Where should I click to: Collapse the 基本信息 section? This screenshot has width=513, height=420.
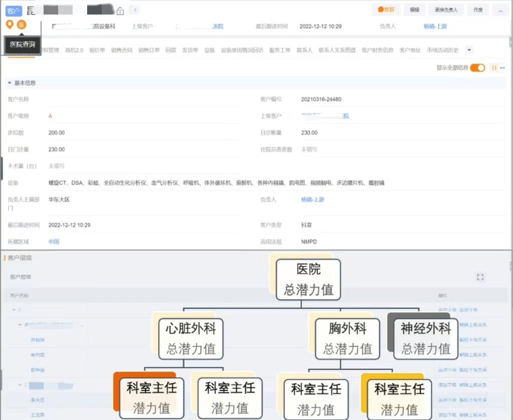click(x=10, y=83)
